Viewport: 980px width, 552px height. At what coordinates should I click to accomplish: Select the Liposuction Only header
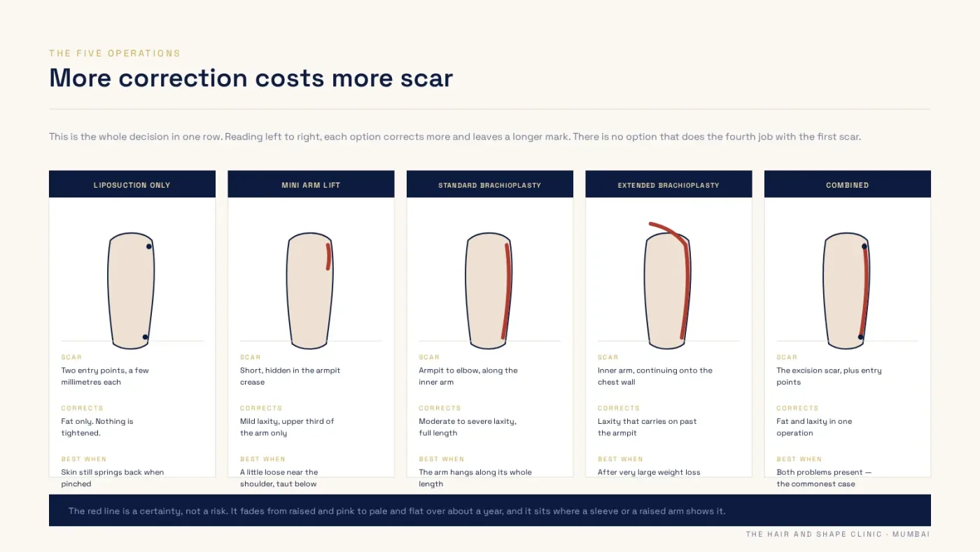(132, 184)
